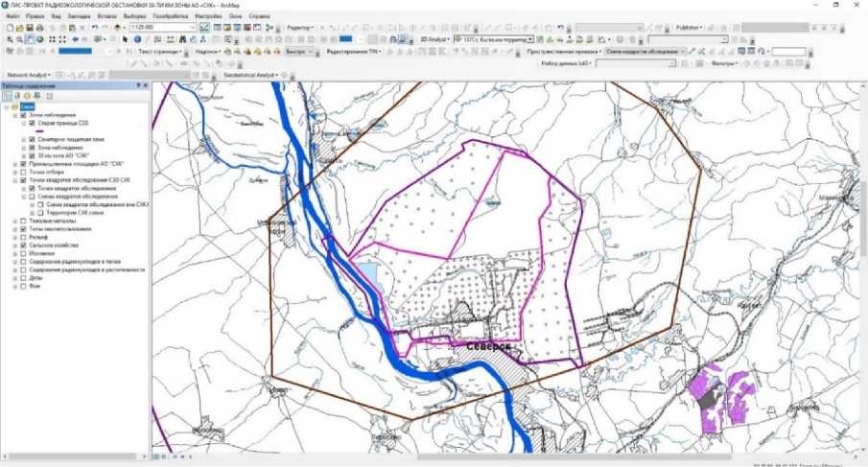Image resolution: width=868 pixels, height=467 pixels.
Task: Click the List By Selection icon
Action: coord(36,96)
